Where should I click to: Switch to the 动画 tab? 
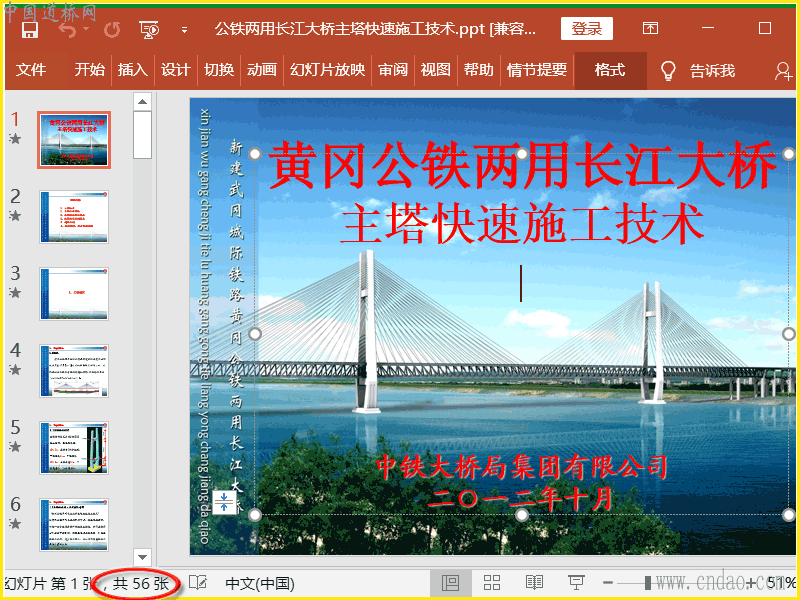click(x=262, y=69)
